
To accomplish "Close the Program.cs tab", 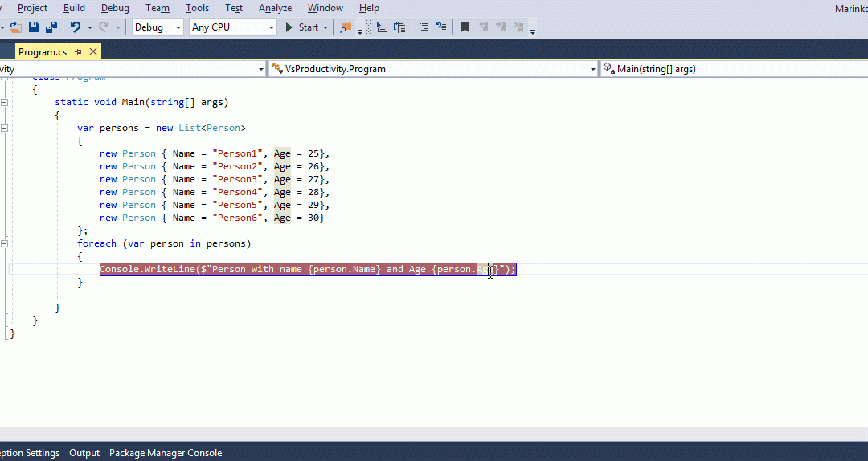I will pos(93,52).
